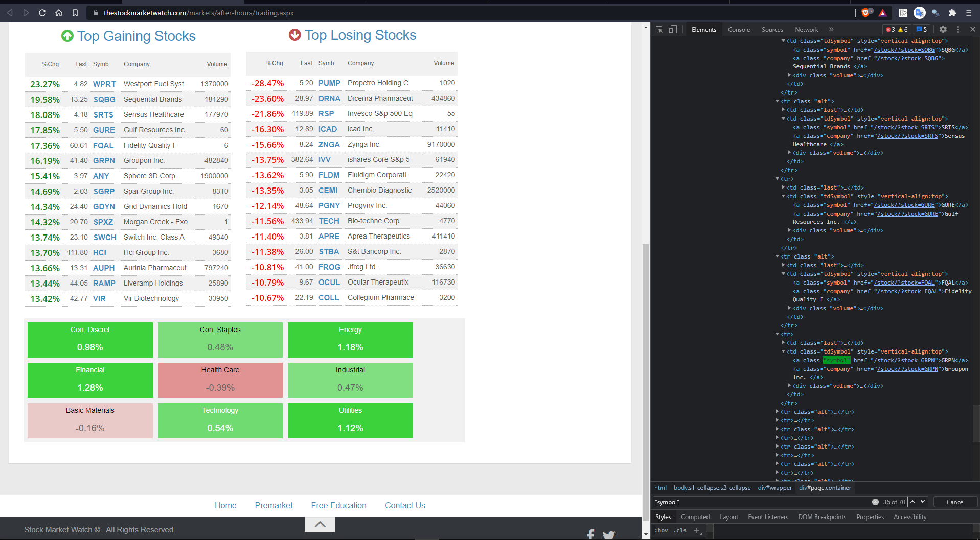Open the Event Listeners tab

click(768, 517)
